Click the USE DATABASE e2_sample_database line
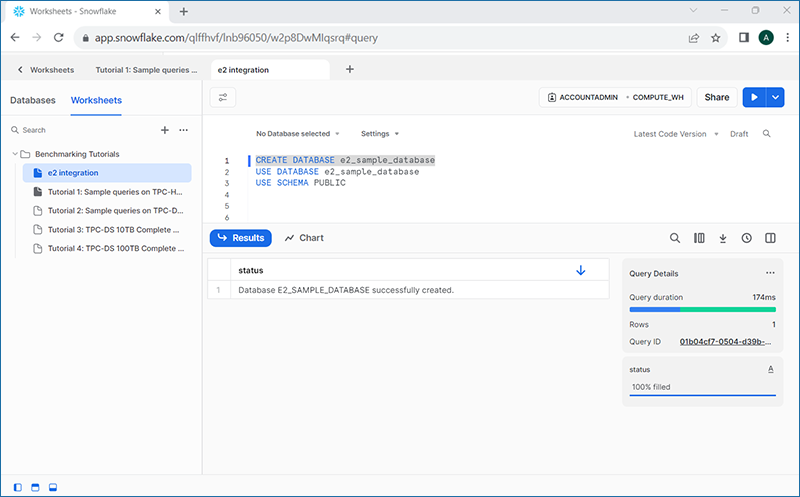This screenshot has width=800, height=497. [x=337, y=172]
